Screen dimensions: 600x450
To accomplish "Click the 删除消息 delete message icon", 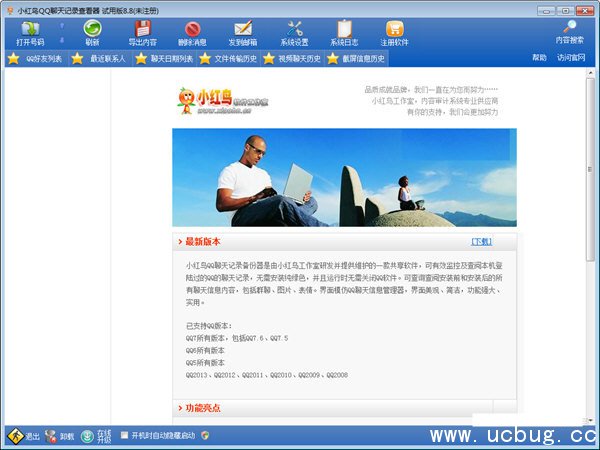I will point(192,29).
